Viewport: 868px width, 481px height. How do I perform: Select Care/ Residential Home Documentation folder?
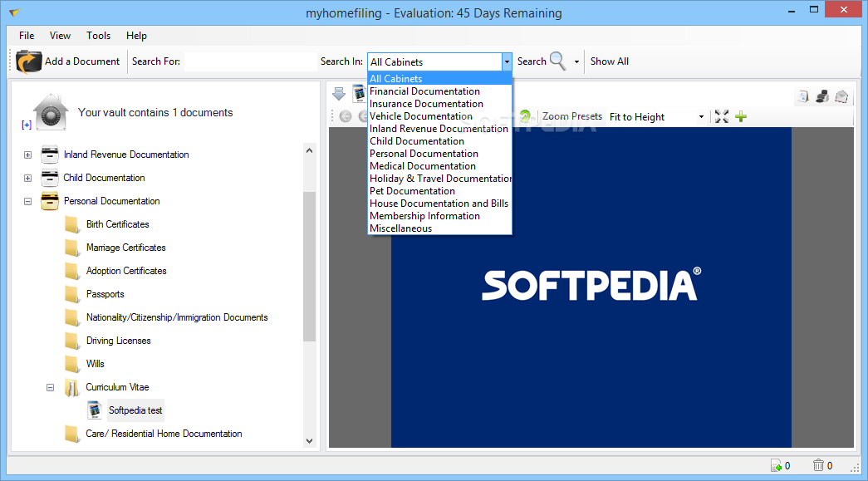pos(164,434)
